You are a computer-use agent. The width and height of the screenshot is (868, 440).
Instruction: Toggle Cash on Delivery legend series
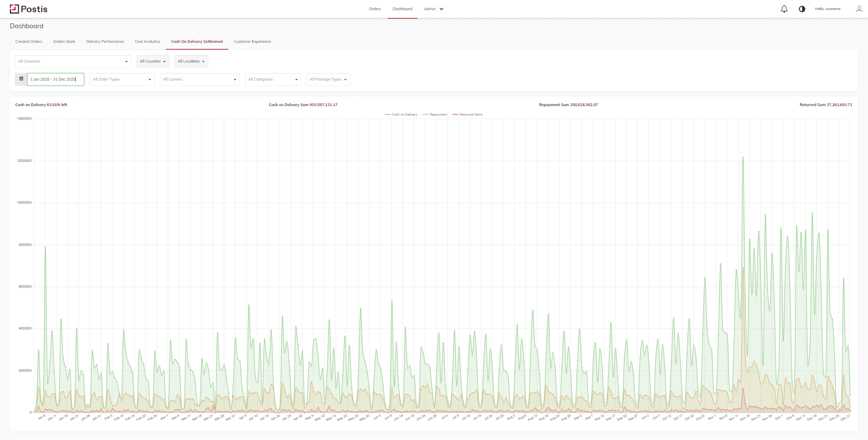[401, 115]
